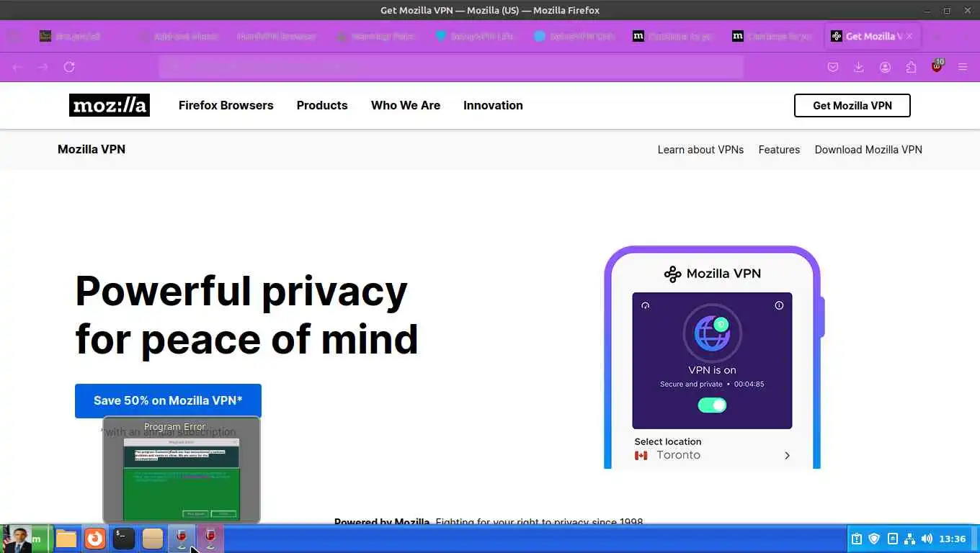Open the Firefox account icon
The height and width of the screenshot is (553, 980).
[x=885, y=67]
